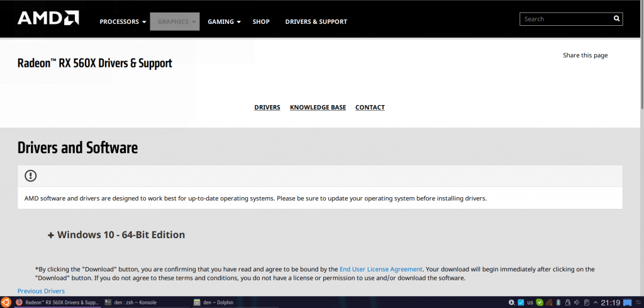Go to the Shop menu item
Viewport: 644px width, 308px height.
pos(261,21)
